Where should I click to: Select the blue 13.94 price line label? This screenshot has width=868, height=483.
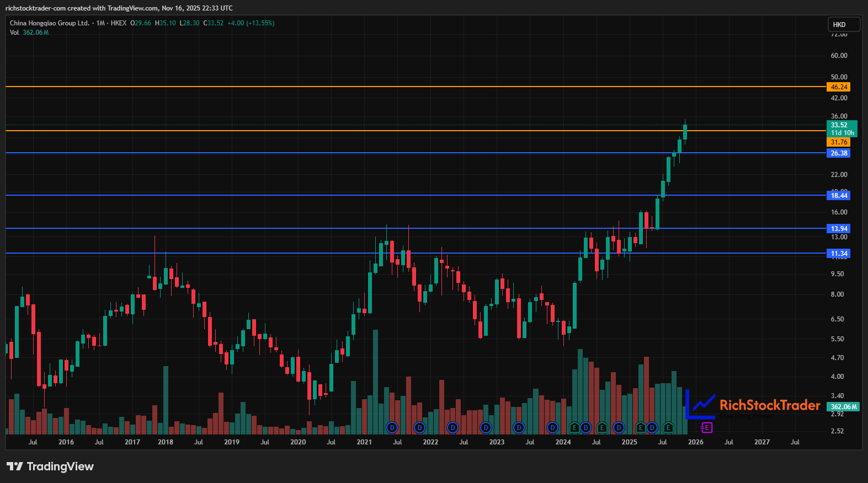click(x=839, y=229)
